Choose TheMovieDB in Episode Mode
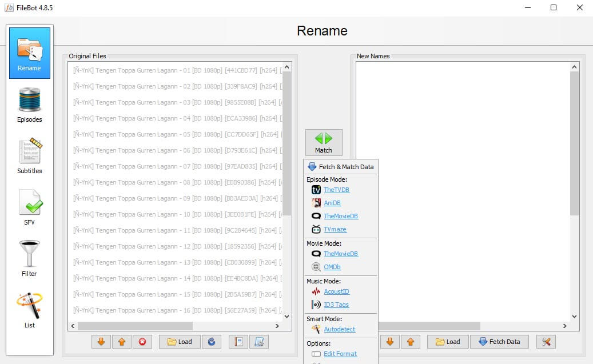Viewport: 593px width, 364px height. point(340,216)
